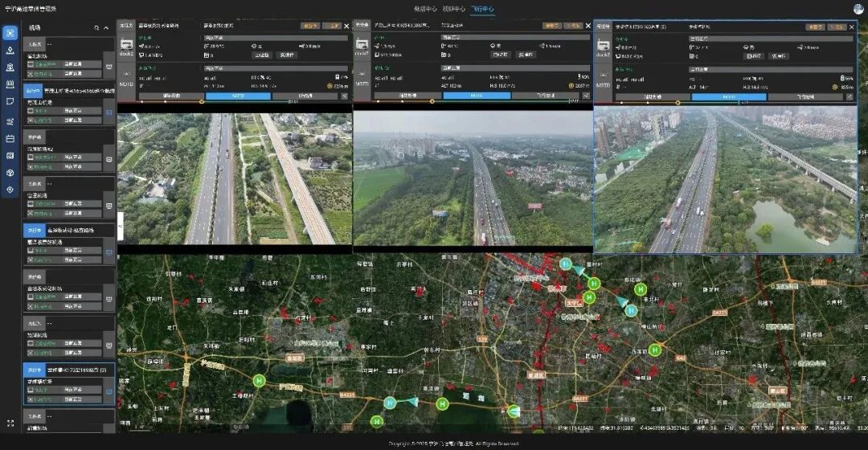Select the easternmost green H marker on the map
The height and width of the screenshot is (450, 868).
[x=655, y=350]
